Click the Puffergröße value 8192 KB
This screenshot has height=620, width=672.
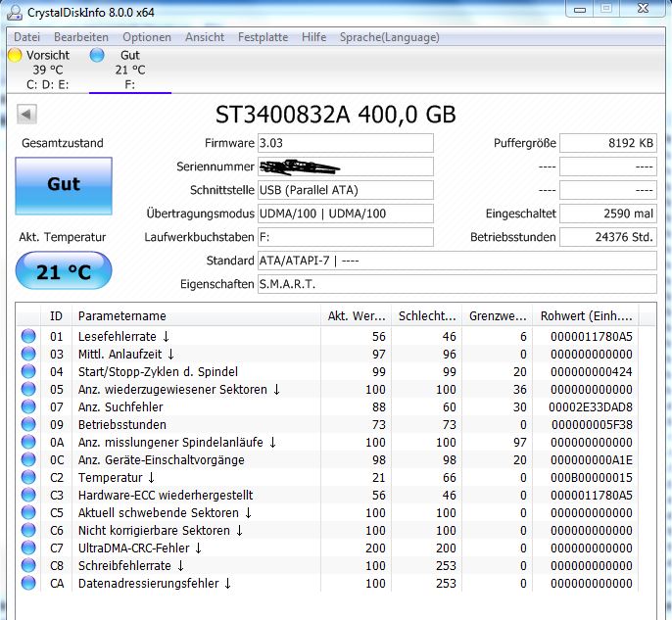click(x=608, y=143)
